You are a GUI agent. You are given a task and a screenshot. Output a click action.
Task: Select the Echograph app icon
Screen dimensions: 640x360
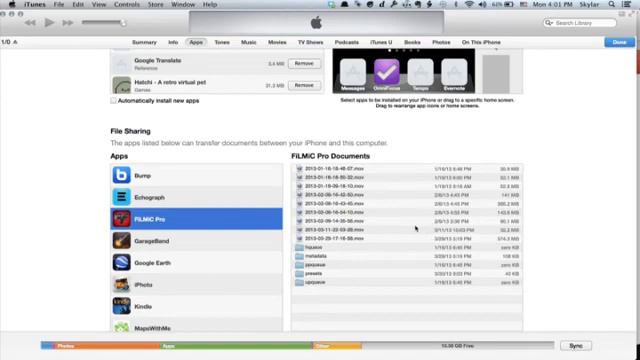point(121,197)
